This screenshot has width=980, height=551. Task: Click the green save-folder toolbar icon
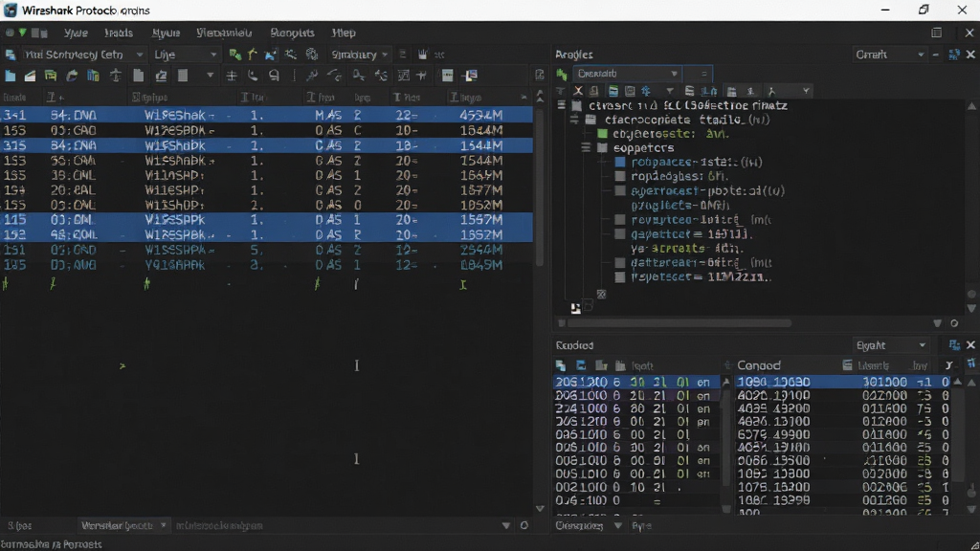pyautogui.click(x=51, y=76)
